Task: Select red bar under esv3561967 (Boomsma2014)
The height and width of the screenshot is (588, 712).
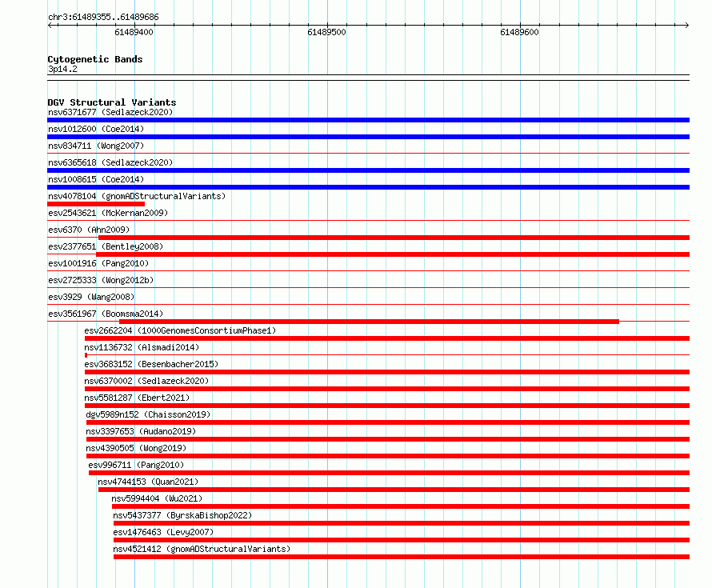Action: click(369, 322)
